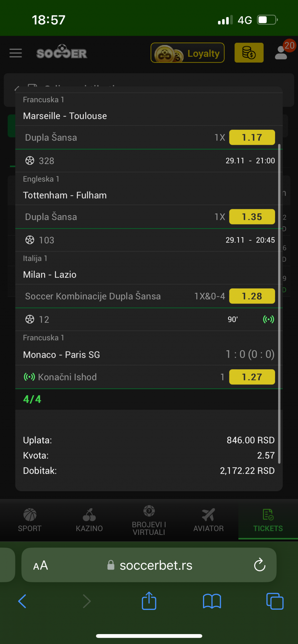Open the hamburger menu
298x644 pixels.
tap(16, 53)
